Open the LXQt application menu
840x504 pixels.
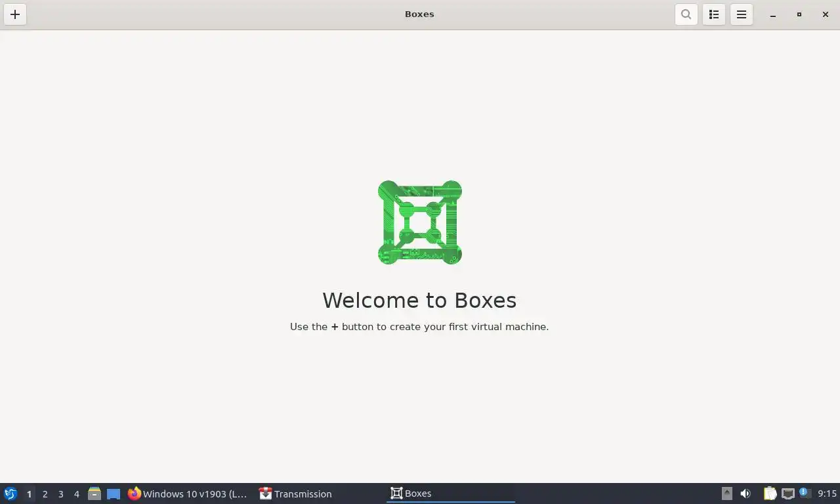[10, 493]
